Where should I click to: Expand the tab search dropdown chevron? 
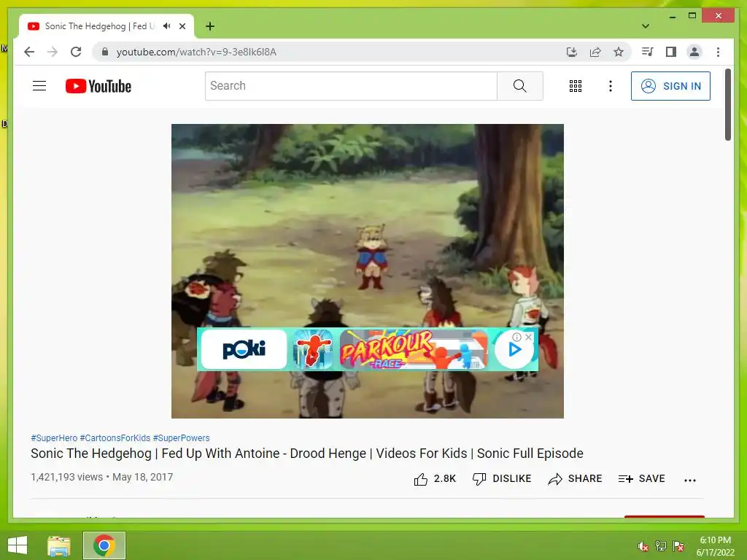pyautogui.click(x=646, y=26)
